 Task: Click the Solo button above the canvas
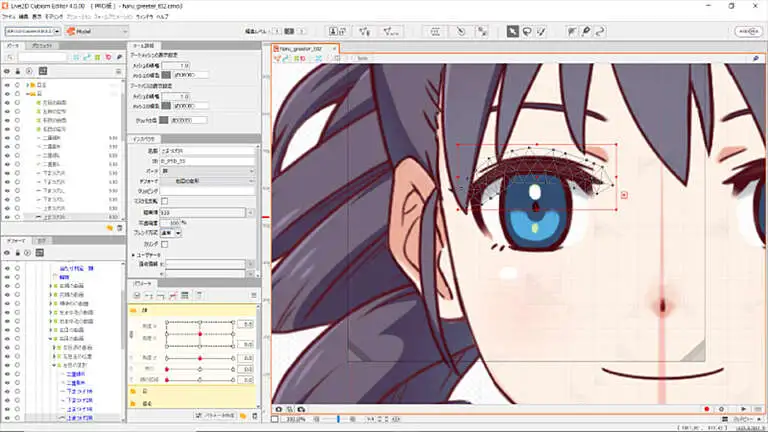point(362,58)
